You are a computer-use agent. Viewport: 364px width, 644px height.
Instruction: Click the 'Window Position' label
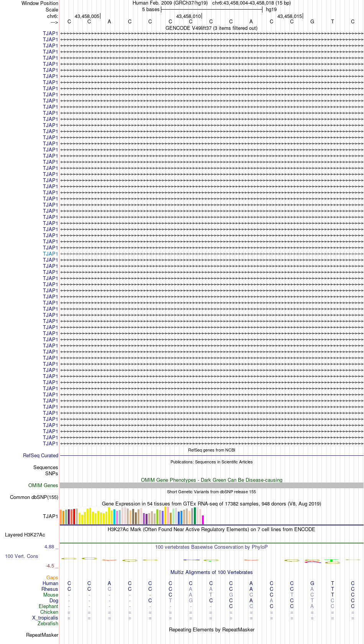(x=40, y=3)
